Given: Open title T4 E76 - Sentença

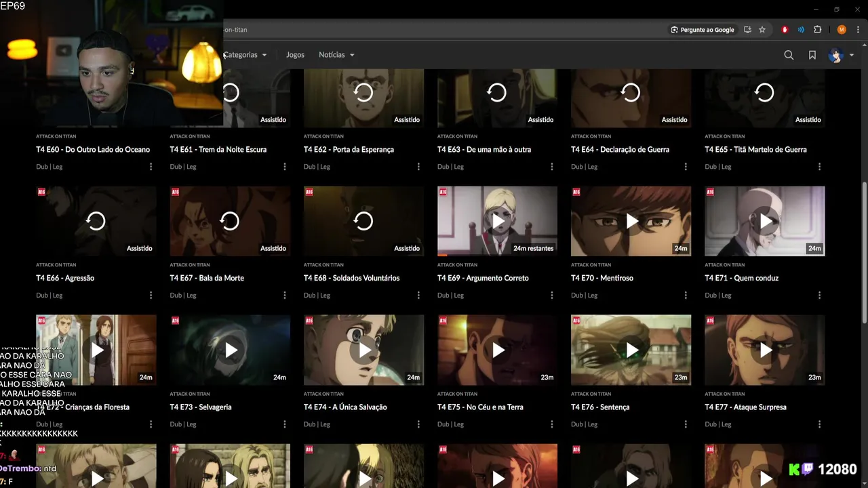Looking at the screenshot, I should [x=600, y=407].
